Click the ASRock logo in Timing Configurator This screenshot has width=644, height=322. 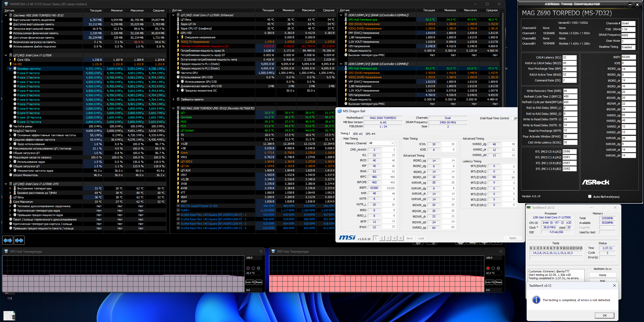pyautogui.click(x=595, y=182)
